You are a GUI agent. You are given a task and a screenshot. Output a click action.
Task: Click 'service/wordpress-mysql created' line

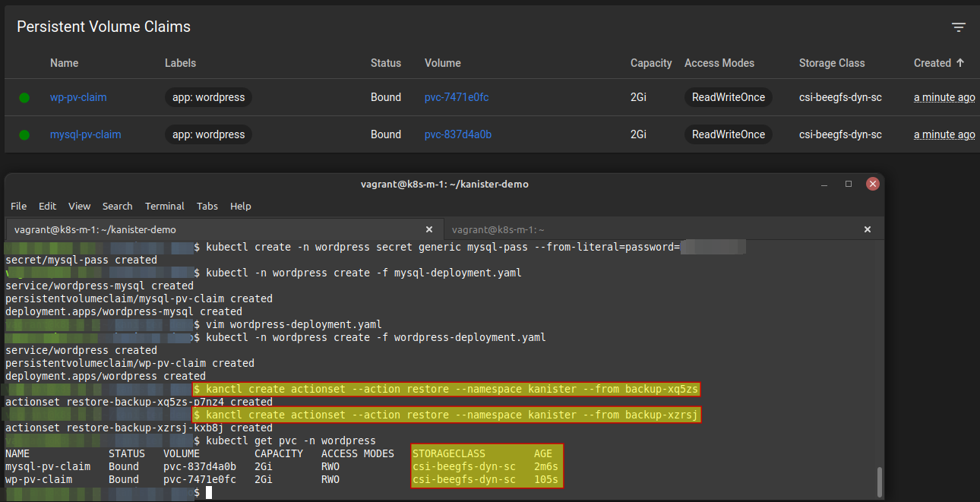pyautogui.click(x=100, y=286)
